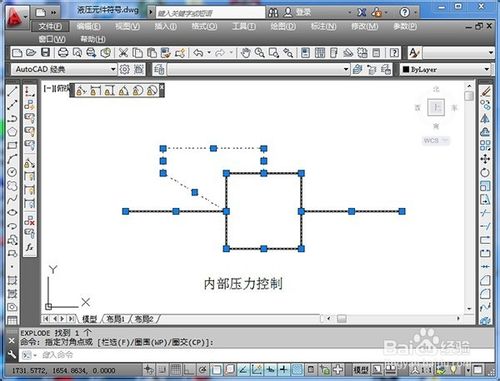Toggle Object Snap in status bar
500x381 pixels.
(x=216, y=369)
